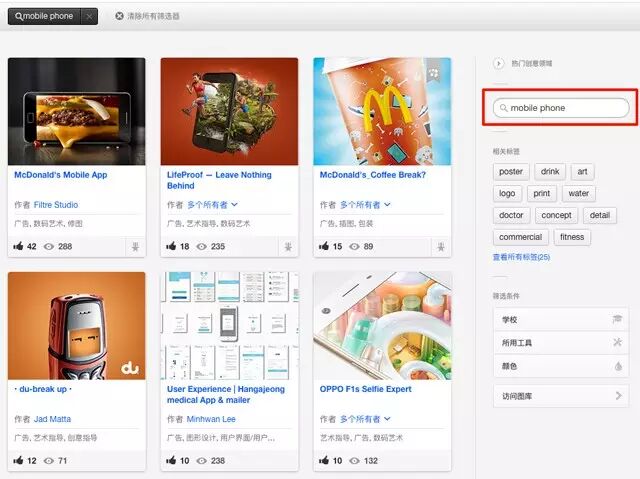640x479 pixels.
Task: Click thumbs-up icon on McDonald's Mobile App card
Action: point(18,246)
